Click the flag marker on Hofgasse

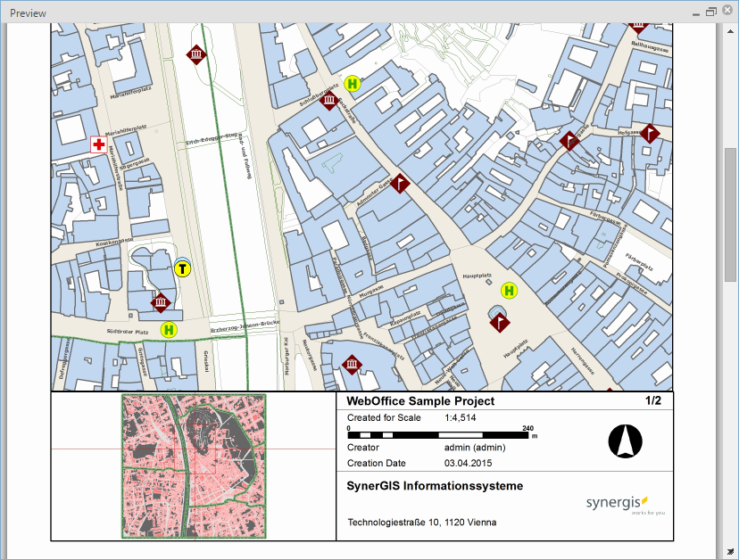click(x=650, y=133)
